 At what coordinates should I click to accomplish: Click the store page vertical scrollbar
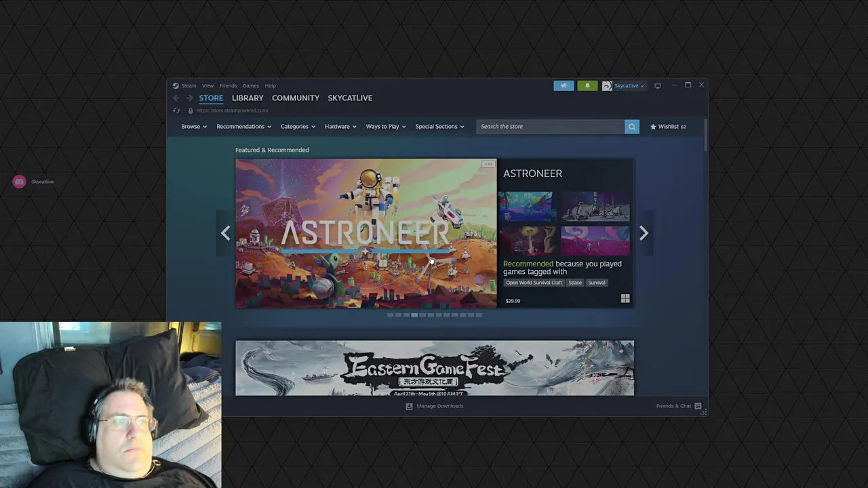point(706,136)
